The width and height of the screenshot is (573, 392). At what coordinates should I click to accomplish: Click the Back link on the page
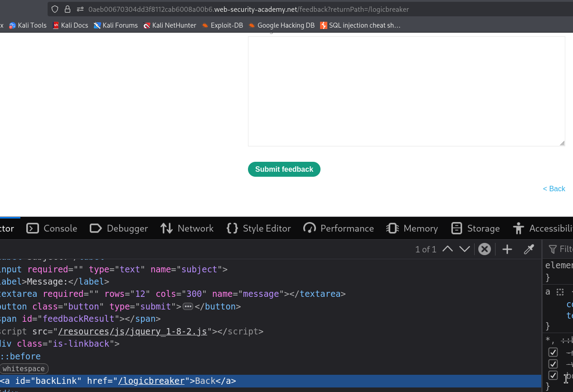tap(554, 189)
